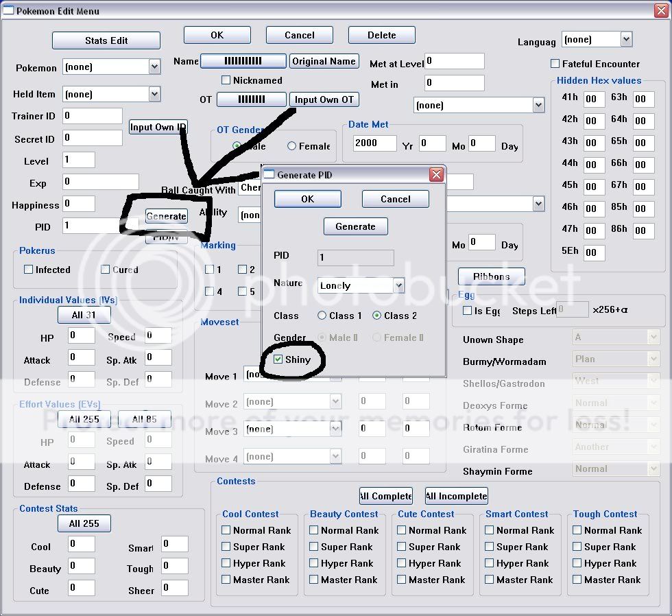Click All Complete contests button

pyautogui.click(x=385, y=496)
